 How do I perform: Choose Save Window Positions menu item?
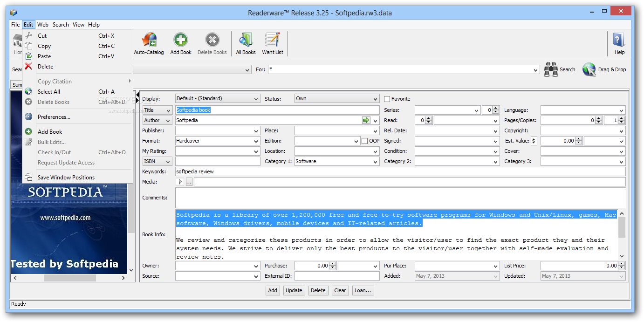[x=77, y=177]
